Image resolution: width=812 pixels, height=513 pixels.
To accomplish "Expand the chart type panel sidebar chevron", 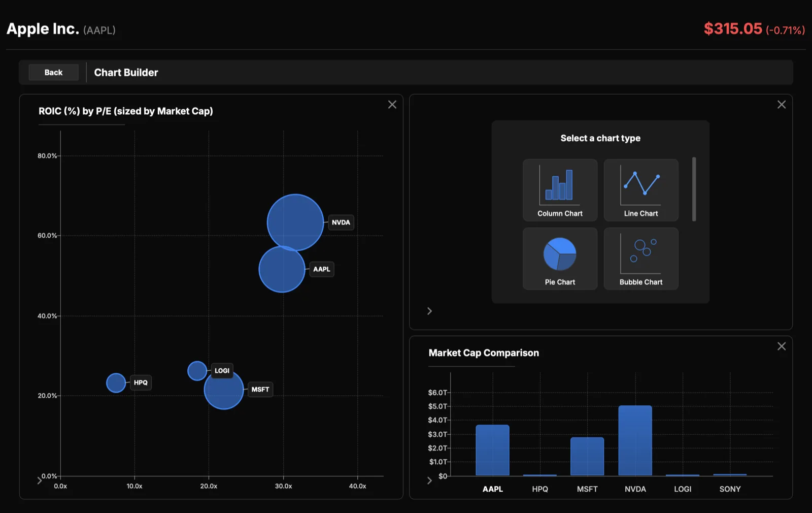I will tap(429, 311).
